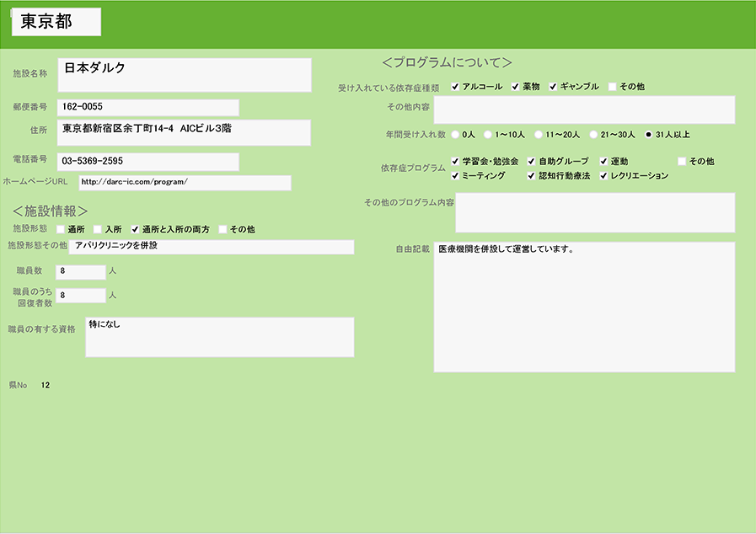Screen dimensions: 756x534
Task: Click the 施設名称 field containing 日本ダルク
Action: (185, 75)
